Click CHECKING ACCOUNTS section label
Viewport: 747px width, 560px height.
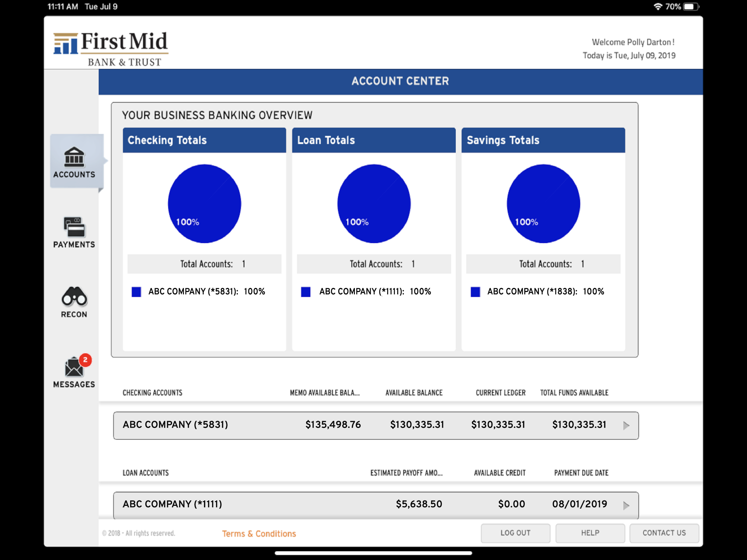coord(152,393)
